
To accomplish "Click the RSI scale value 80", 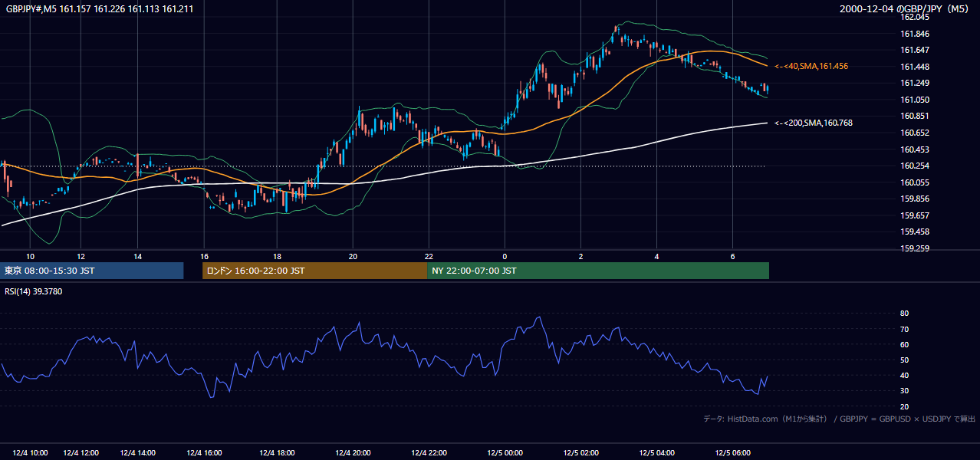I will pos(905,314).
